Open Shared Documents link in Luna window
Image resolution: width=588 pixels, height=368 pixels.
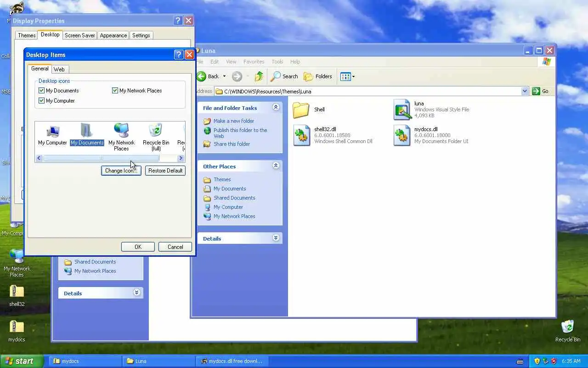tap(234, 198)
